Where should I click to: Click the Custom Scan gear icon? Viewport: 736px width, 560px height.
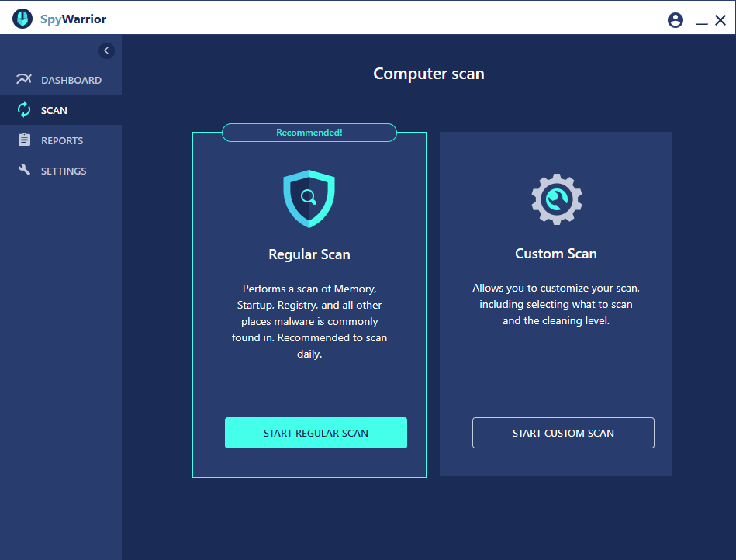click(x=556, y=199)
